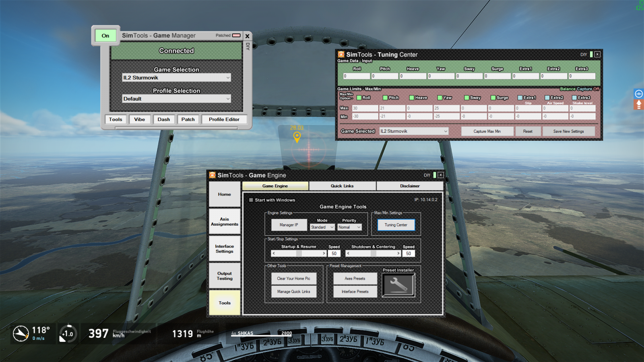Click Dash button in Game Manager
Viewport: 644px width, 362px height.
coord(164,119)
